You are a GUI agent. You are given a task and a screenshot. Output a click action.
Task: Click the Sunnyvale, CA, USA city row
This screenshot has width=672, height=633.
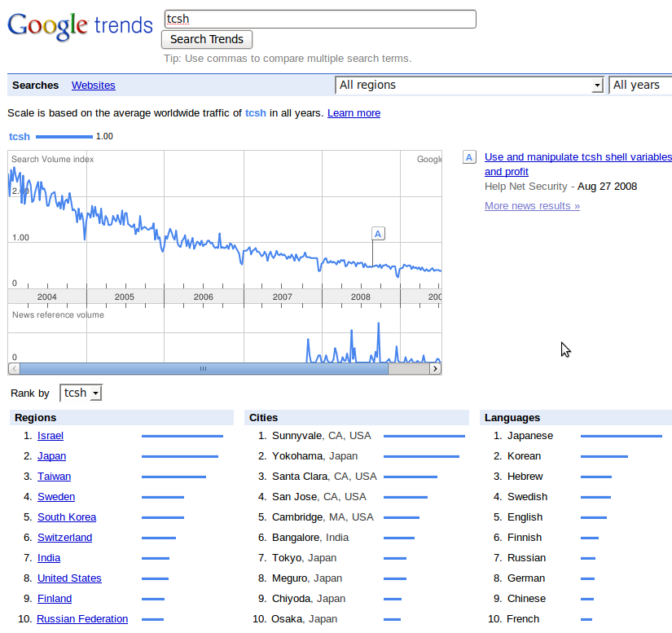pos(360,436)
